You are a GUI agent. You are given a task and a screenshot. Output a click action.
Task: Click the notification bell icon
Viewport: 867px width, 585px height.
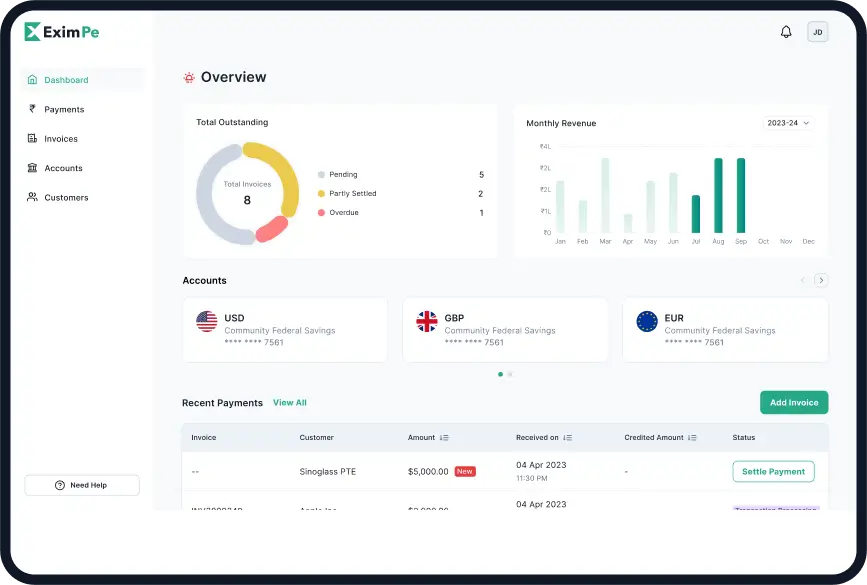pos(786,32)
